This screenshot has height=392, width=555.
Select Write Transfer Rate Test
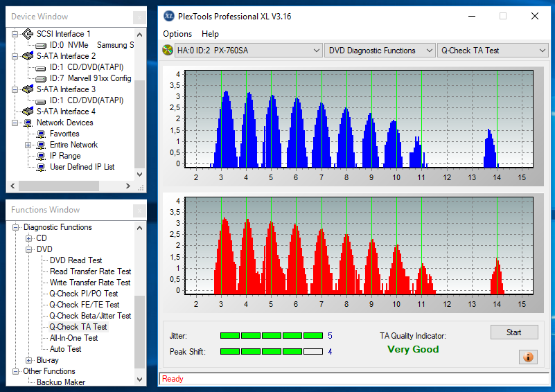tap(90, 283)
